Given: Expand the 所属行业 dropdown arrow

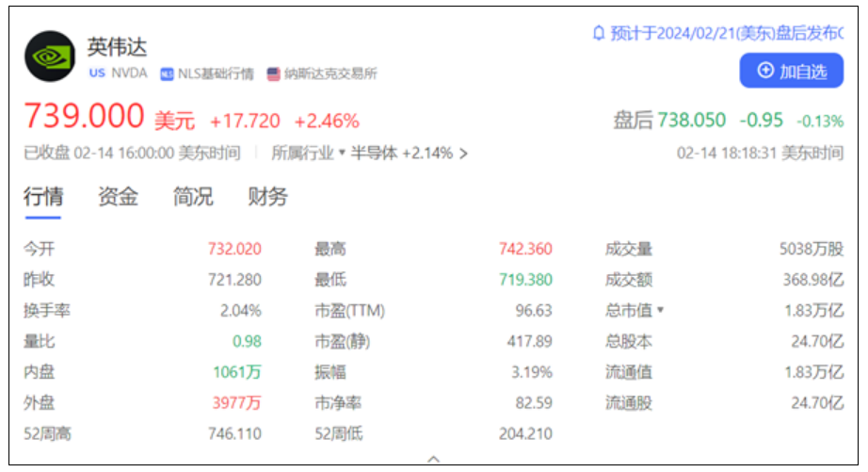Looking at the screenshot, I should [x=342, y=153].
